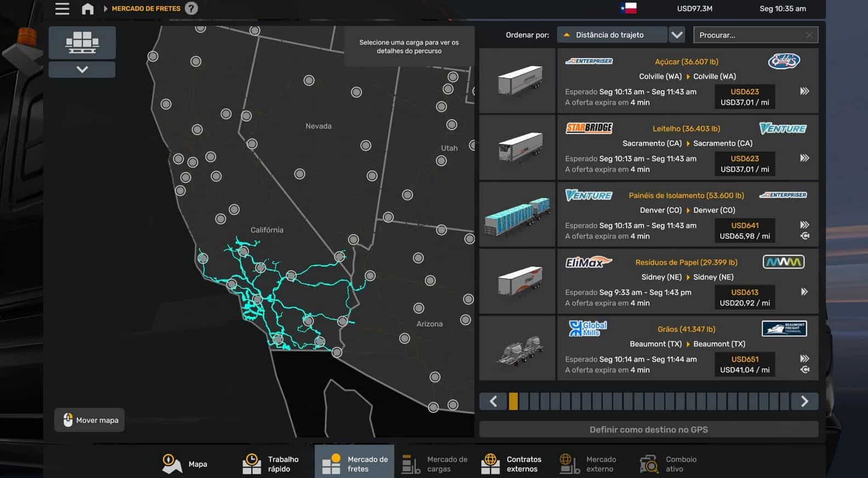The image size is (868, 478).
Task: Open the help question mark icon
Action: click(x=191, y=9)
